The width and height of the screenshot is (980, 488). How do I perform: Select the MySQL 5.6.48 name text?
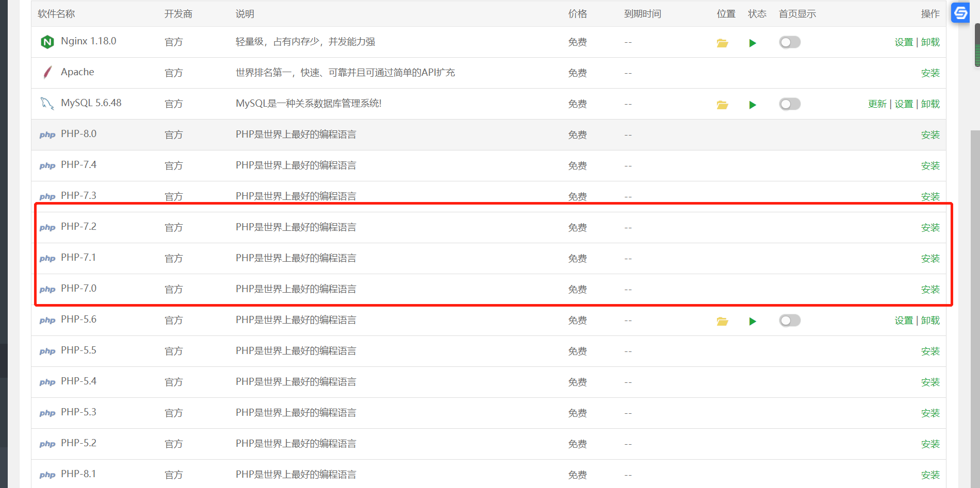[x=91, y=103]
